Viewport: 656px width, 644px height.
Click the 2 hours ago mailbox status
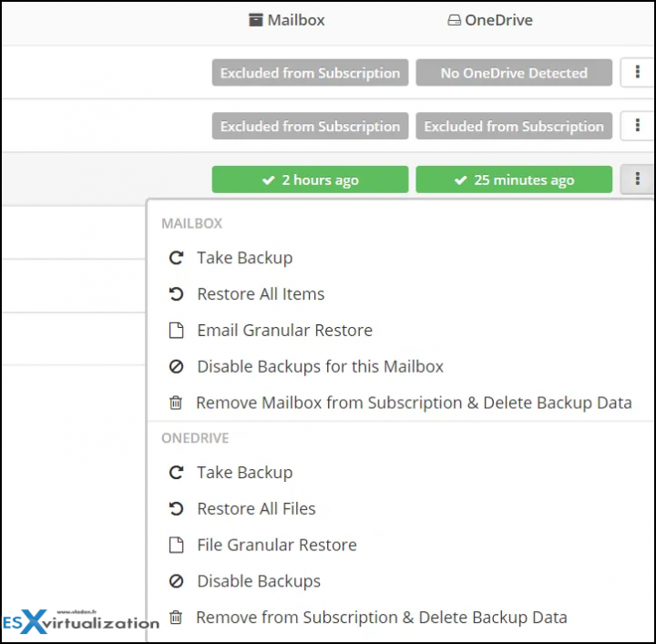pyautogui.click(x=310, y=179)
